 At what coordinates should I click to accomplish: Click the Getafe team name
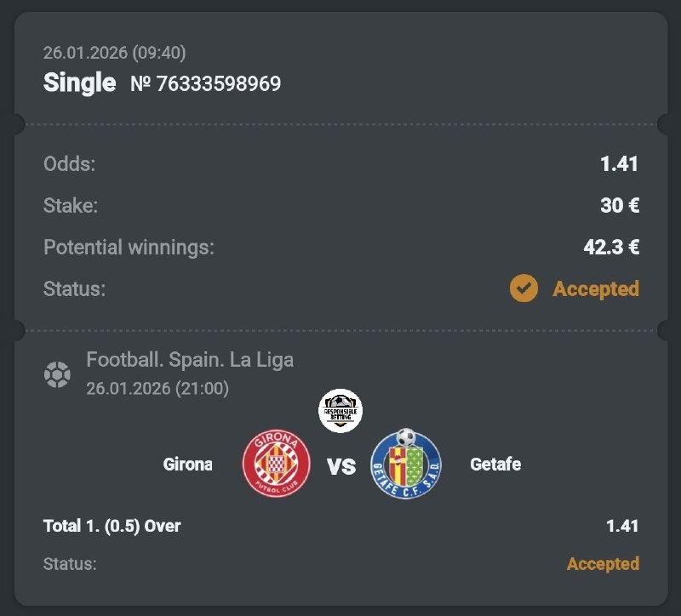(x=494, y=465)
